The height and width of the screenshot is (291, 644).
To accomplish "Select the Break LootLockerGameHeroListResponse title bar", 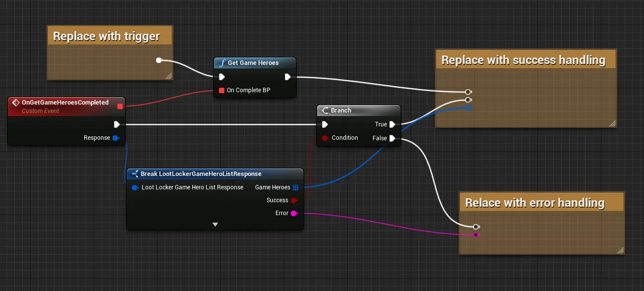I will pos(215,174).
